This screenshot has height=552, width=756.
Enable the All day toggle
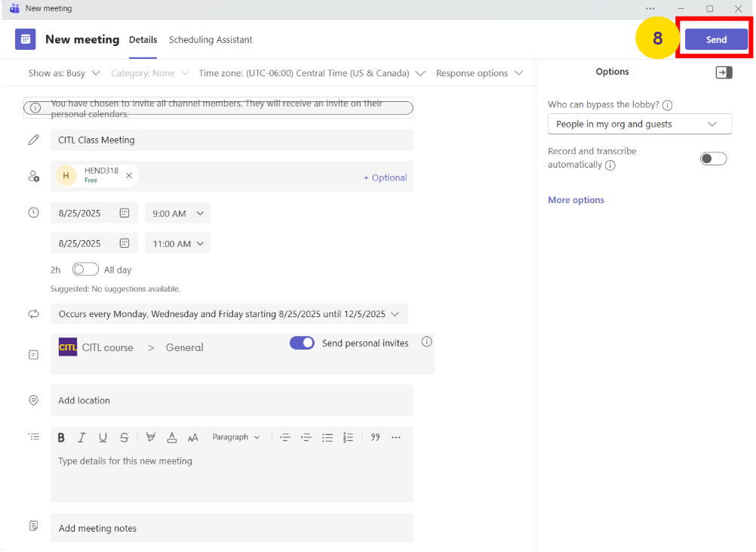coord(85,270)
